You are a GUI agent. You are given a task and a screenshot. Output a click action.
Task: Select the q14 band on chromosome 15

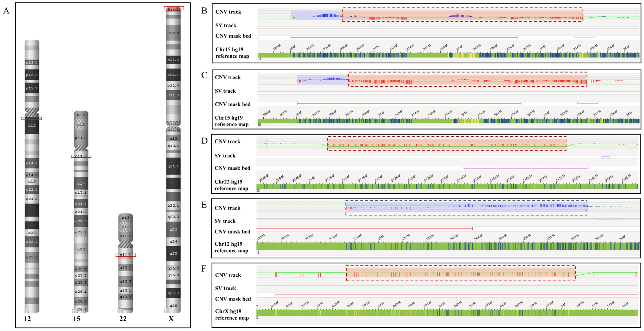[x=81, y=183]
